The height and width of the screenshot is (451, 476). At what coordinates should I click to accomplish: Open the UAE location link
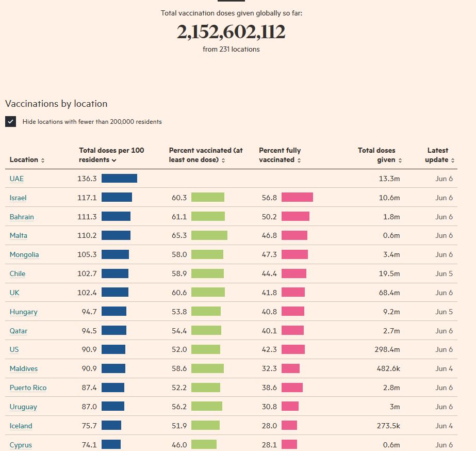pos(17,179)
